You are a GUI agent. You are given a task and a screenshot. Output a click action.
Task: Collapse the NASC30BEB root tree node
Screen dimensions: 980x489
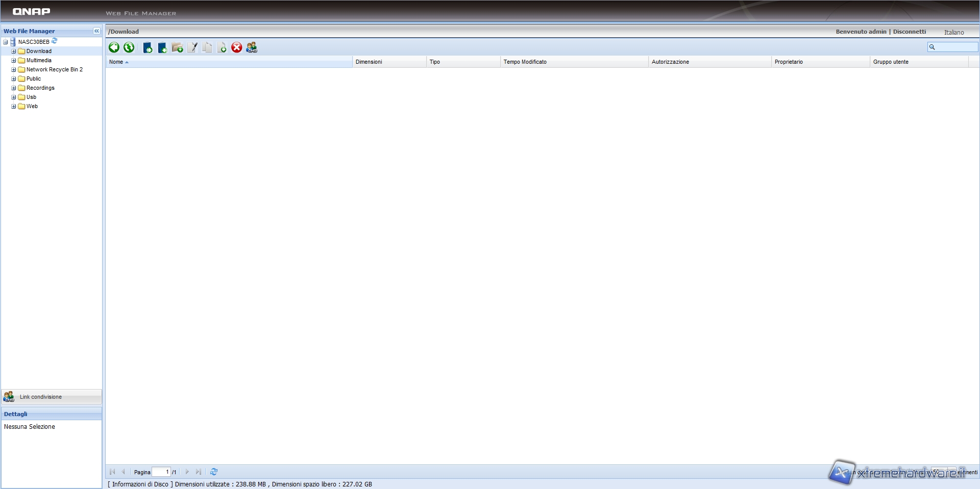point(6,42)
